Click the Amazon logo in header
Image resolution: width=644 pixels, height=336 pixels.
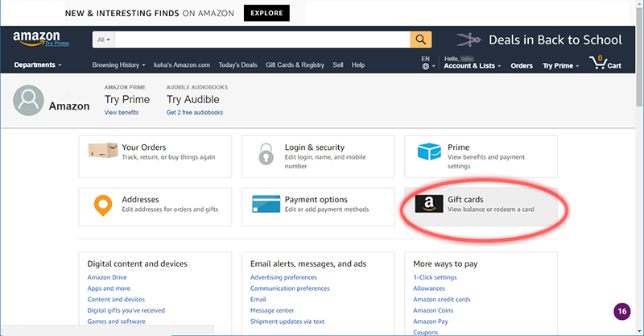tap(35, 39)
